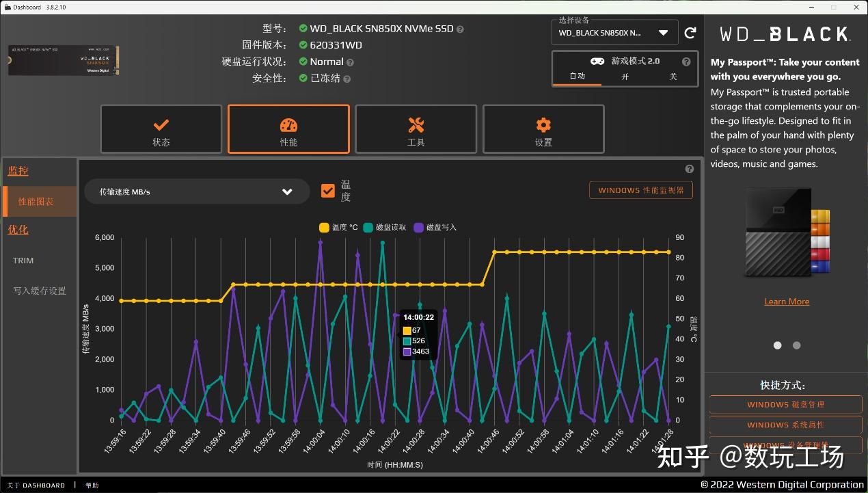Click the firmware version 620331WD
This screenshot has height=493, width=868.
[x=336, y=45]
